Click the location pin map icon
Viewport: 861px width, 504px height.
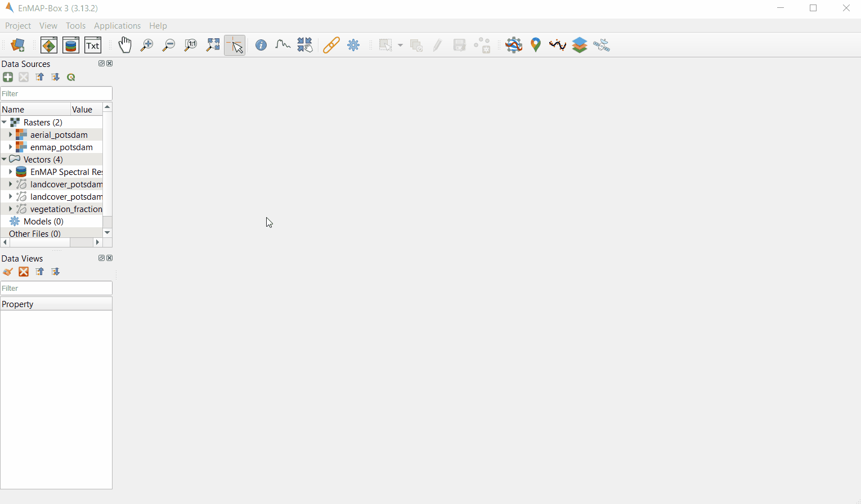(536, 45)
